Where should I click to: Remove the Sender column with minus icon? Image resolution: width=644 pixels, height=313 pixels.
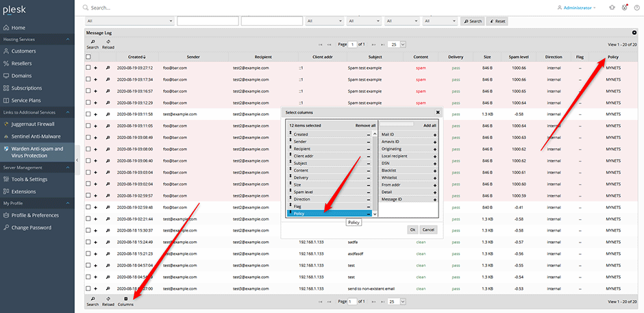[369, 142]
